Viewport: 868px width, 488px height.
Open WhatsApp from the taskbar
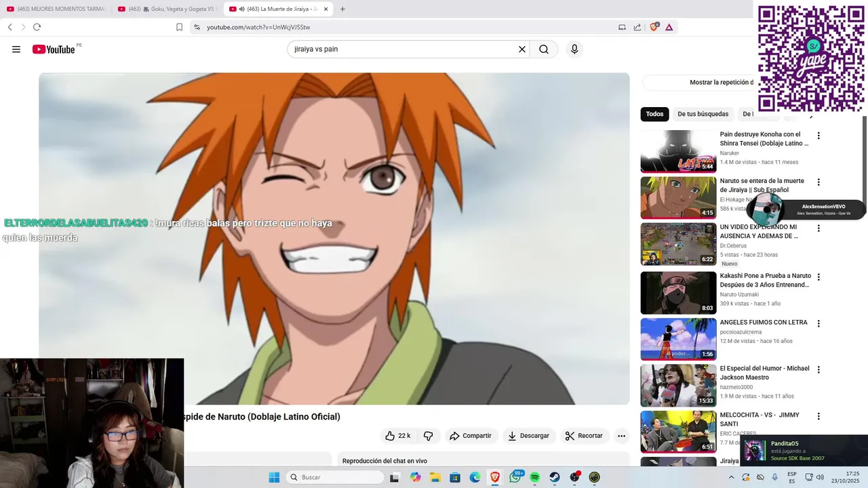click(x=515, y=477)
